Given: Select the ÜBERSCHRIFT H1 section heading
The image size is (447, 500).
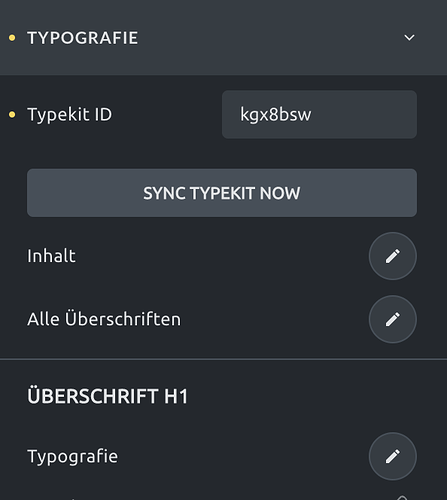Looking at the screenshot, I should click(x=107, y=396).
